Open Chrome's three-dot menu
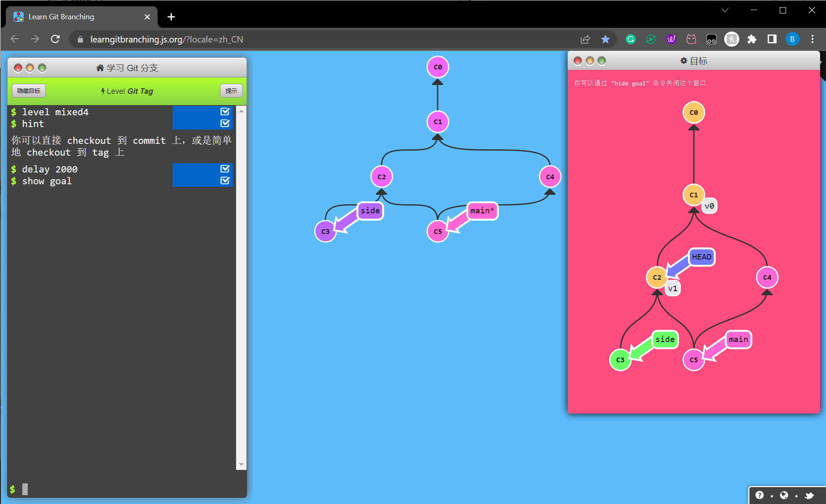Viewport: 826px width, 504px height. point(813,39)
